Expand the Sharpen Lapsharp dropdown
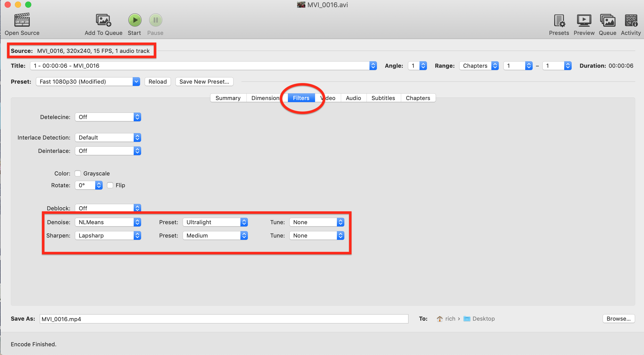The width and height of the screenshot is (644, 355). pyautogui.click(x=108, y=236)
